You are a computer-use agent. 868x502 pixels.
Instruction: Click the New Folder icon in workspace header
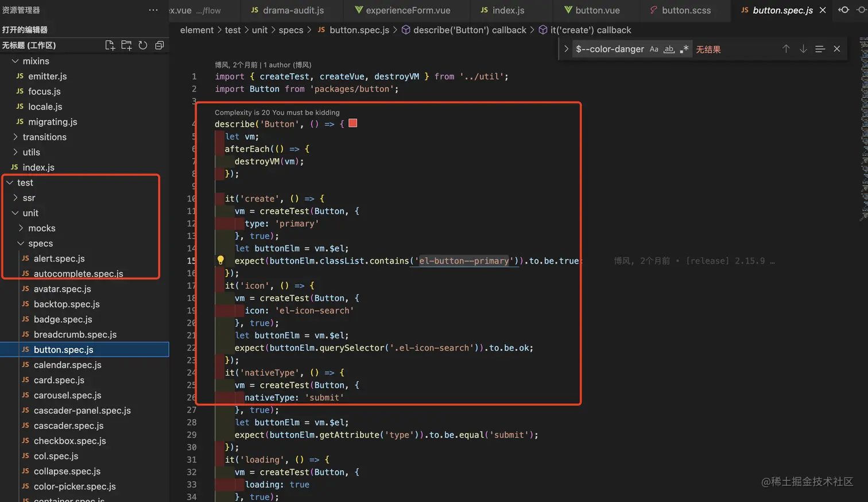click(x=126, y=45)
